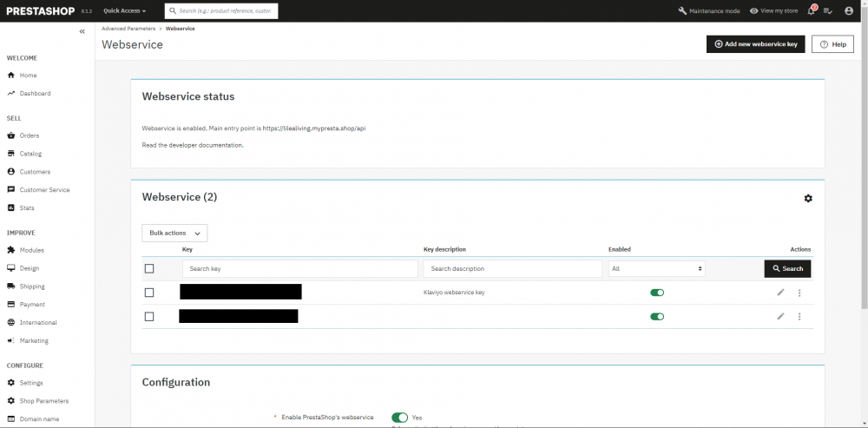The width and height of the screenshot is (868, 428).
Task: Click 'Klaviyo webservice key' description text
Action: tap(454, 293)
